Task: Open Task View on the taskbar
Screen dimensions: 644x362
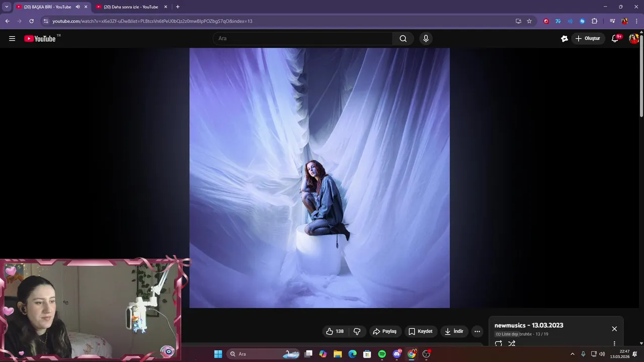Action: pyautogui.click(x=308, y=354)
